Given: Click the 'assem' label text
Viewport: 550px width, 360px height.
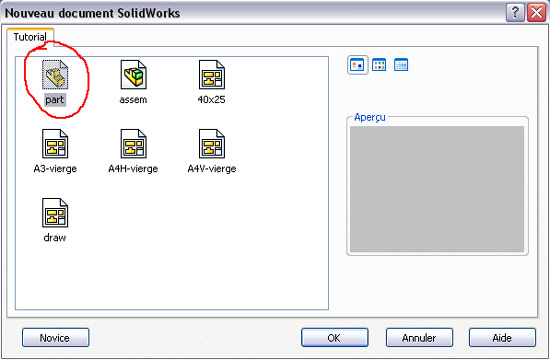Looking at the screenshot, I should tap(133, 100).
